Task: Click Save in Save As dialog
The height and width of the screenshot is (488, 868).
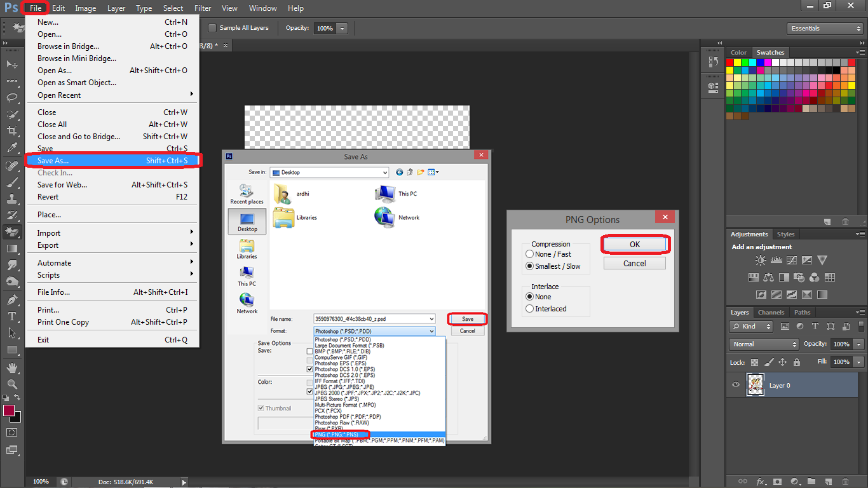Action: click(468, 319)
